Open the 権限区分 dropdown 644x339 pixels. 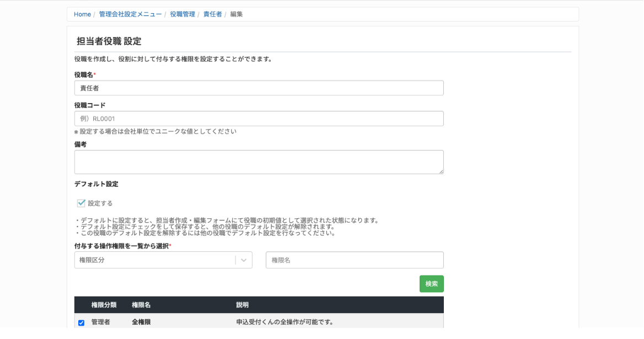pos(163,260)
